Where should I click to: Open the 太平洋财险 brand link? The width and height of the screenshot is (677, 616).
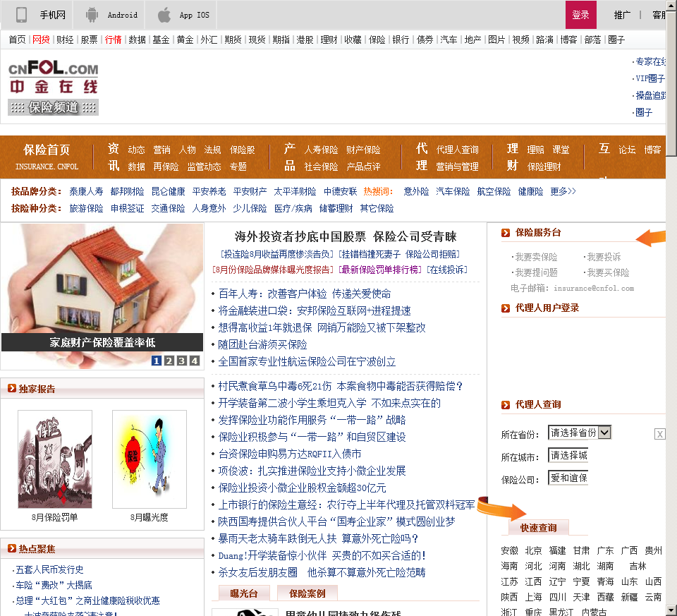(x=295, y=191)
